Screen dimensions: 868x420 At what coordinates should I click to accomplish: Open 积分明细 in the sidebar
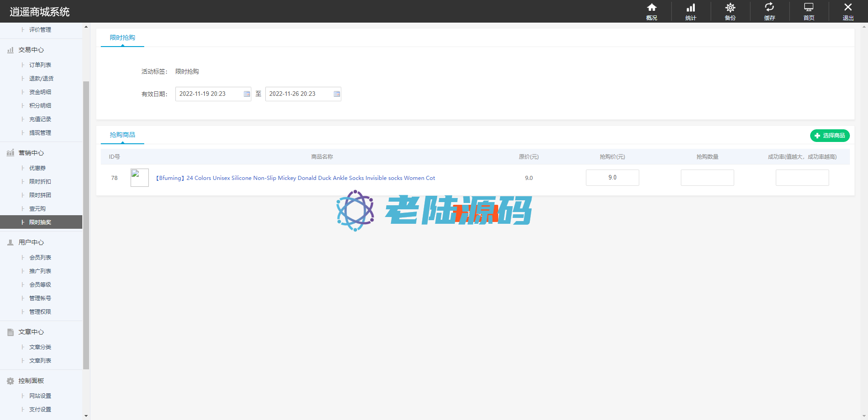(x=40, y=106)
